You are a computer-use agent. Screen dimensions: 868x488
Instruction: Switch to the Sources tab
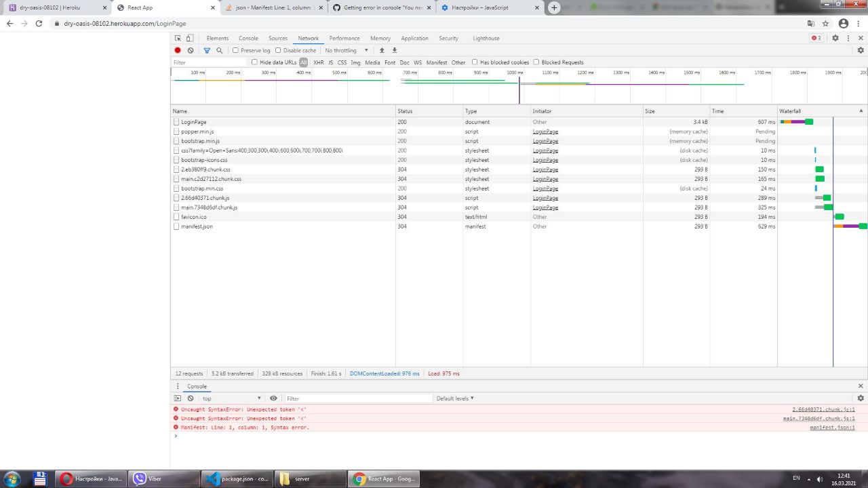coord(278,39)
